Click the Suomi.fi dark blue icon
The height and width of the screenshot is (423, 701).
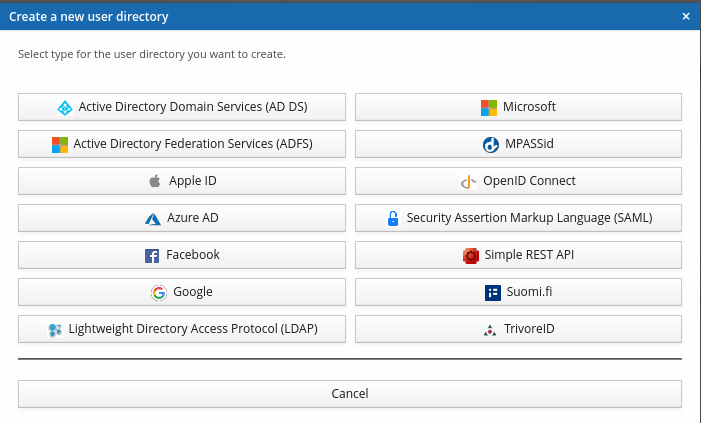click(x=492, y=292)
